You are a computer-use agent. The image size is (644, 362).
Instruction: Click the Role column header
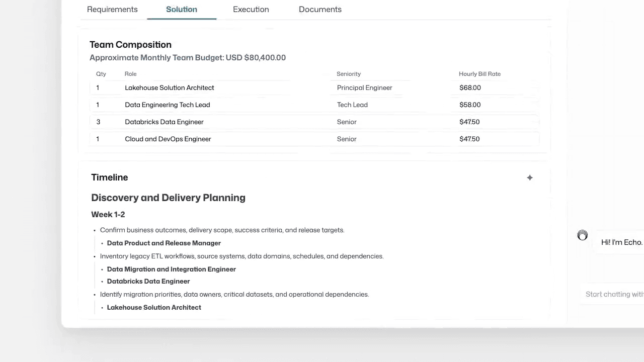(131, 74)
